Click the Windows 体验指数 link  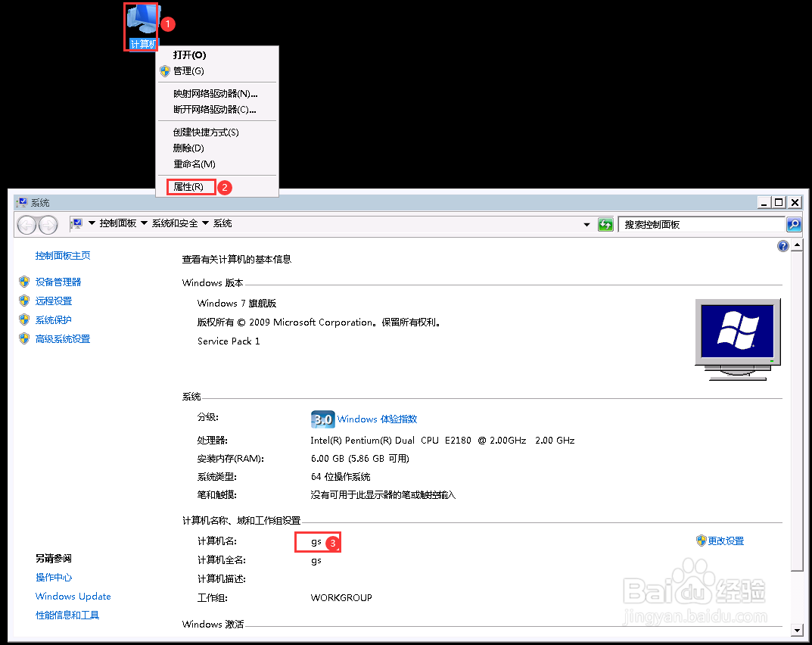pos(378,419)
